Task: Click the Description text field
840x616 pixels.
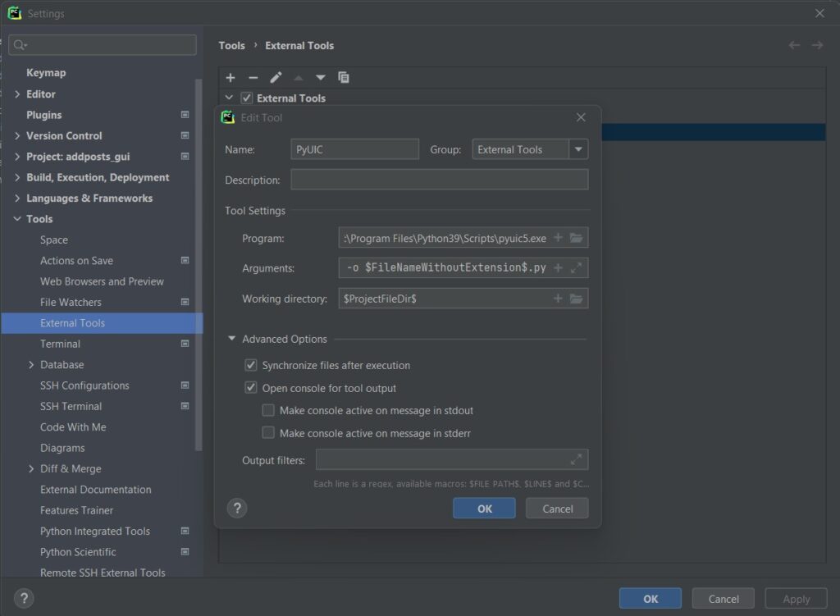Action: pyautogui.click(x=439, y=180)
